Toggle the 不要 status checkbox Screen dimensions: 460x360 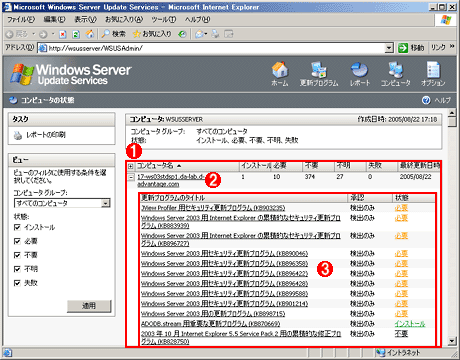pos(17,255)
